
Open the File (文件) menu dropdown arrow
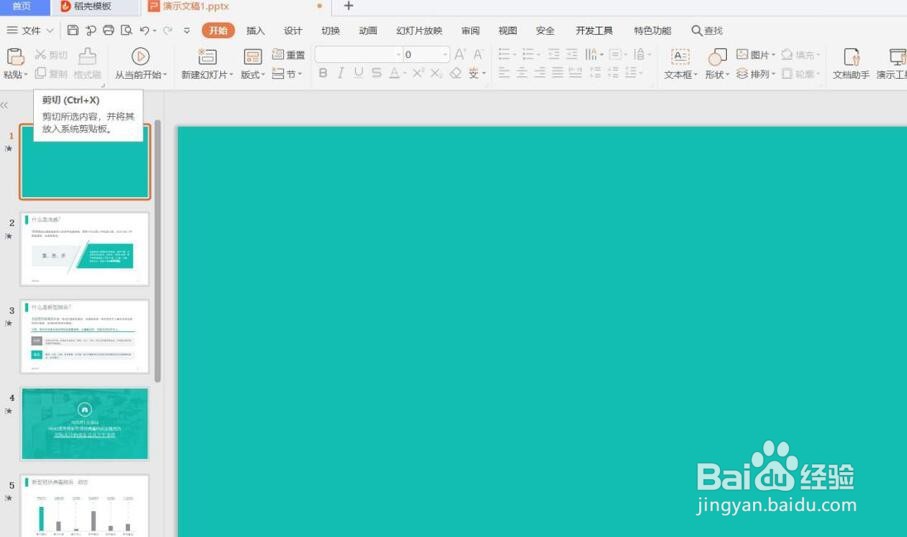click(x=50, y=30)
